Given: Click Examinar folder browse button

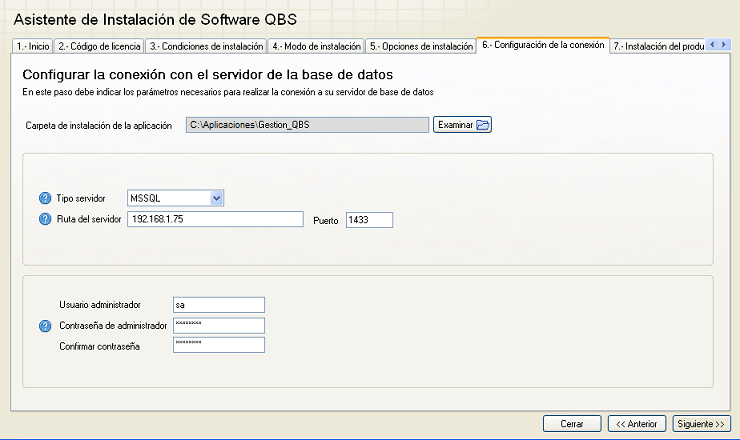Looking at the screenshot, I should (462, 125).
